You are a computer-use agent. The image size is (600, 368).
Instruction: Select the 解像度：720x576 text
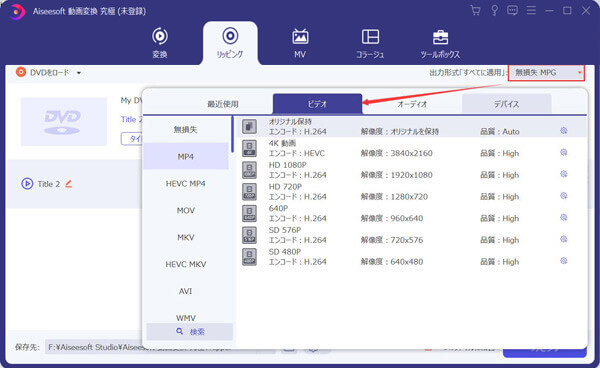[392, 240]
